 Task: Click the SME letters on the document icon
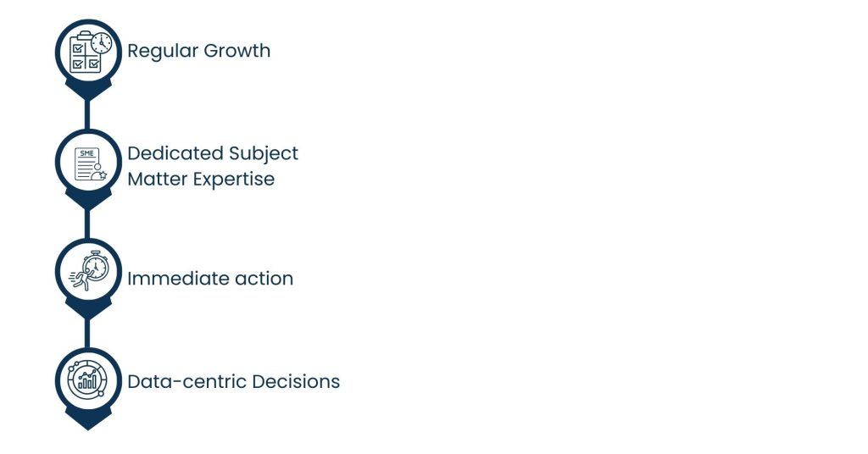point(86,152)
